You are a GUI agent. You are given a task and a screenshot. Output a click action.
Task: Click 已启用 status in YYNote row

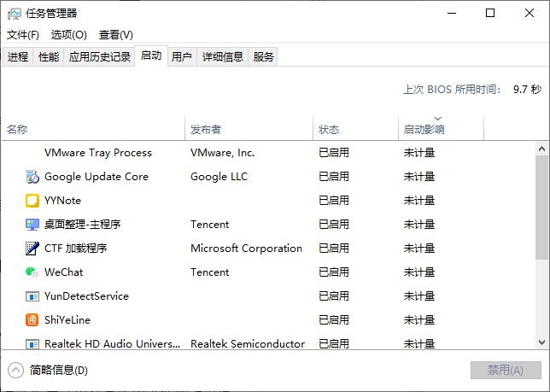coord(334,201)
